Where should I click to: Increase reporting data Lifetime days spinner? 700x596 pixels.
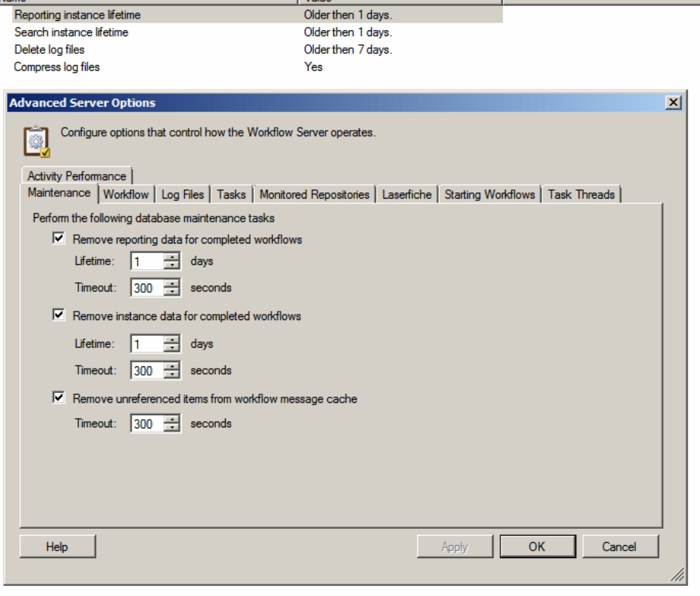[172, 257]
